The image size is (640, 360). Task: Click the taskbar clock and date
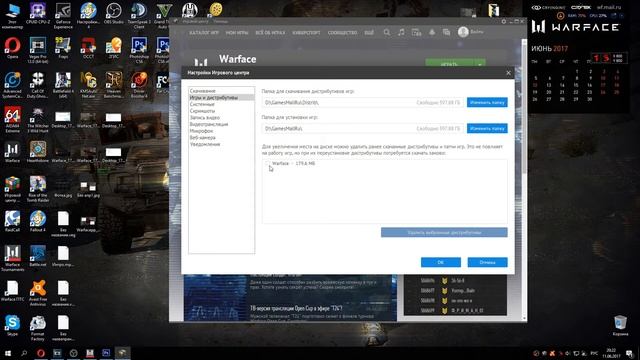[611, 353]
